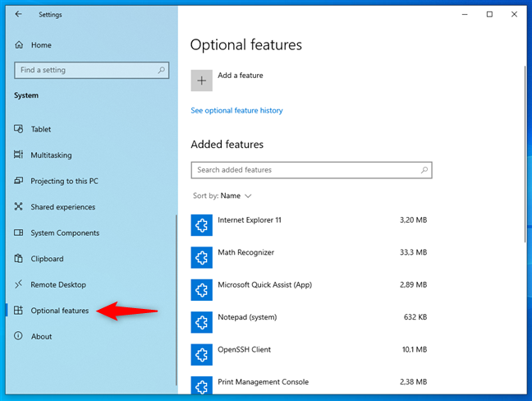
Task: Click the magnifier in Find a setting
Action: pos(161,71)
